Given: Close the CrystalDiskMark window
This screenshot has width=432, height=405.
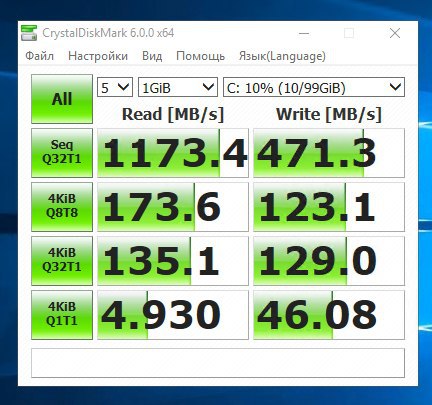Looking at the screenshot, I should pos(395,33).
